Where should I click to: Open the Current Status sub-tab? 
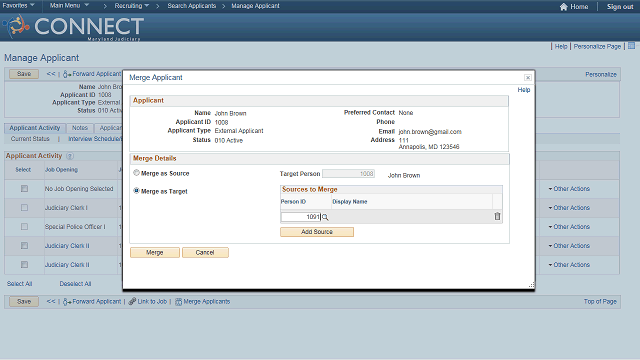30,139
